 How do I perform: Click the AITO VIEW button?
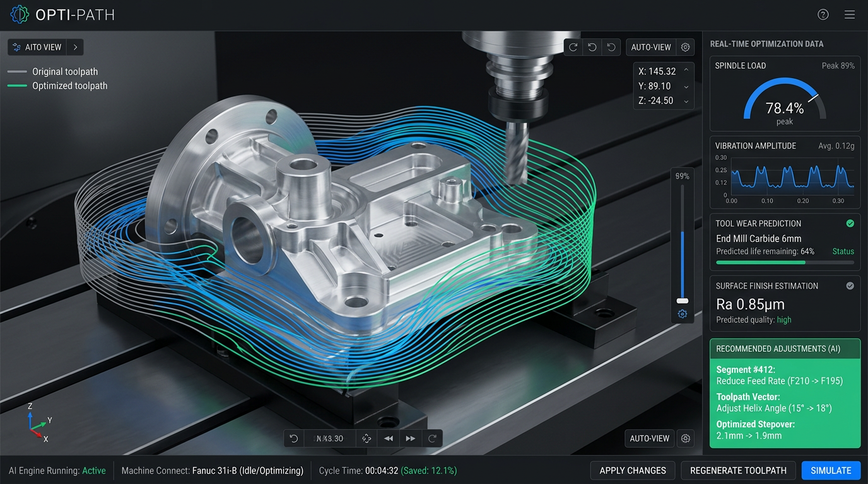point(37,47)
